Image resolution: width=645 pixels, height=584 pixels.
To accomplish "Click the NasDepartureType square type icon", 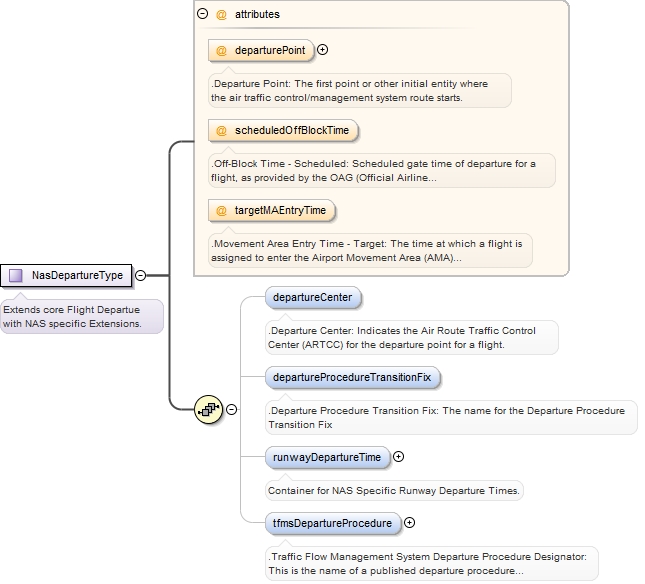I will pyautogui.click(x=16, y=275).
